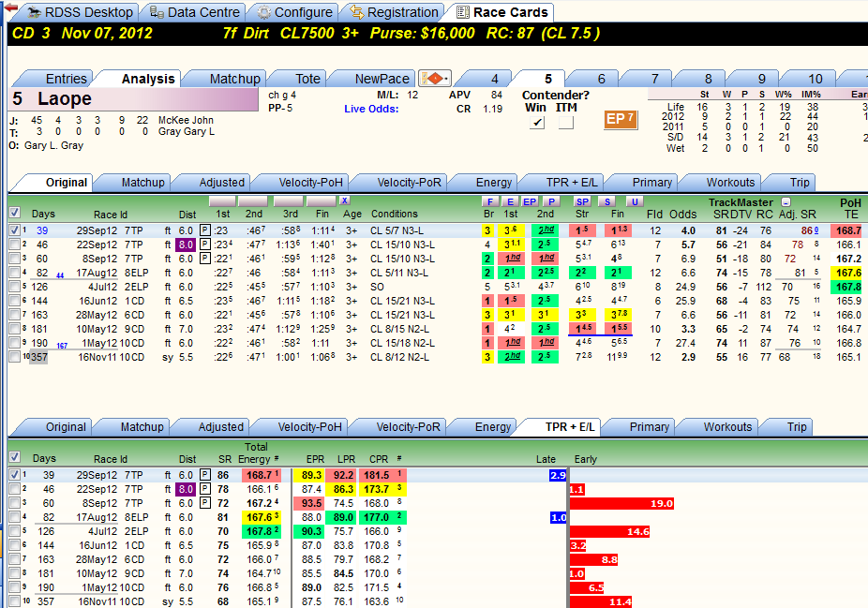Click trainer name Gray Gary L
Image resolution: width=868 pixels, height=608 pixels.
coord(186,132)
